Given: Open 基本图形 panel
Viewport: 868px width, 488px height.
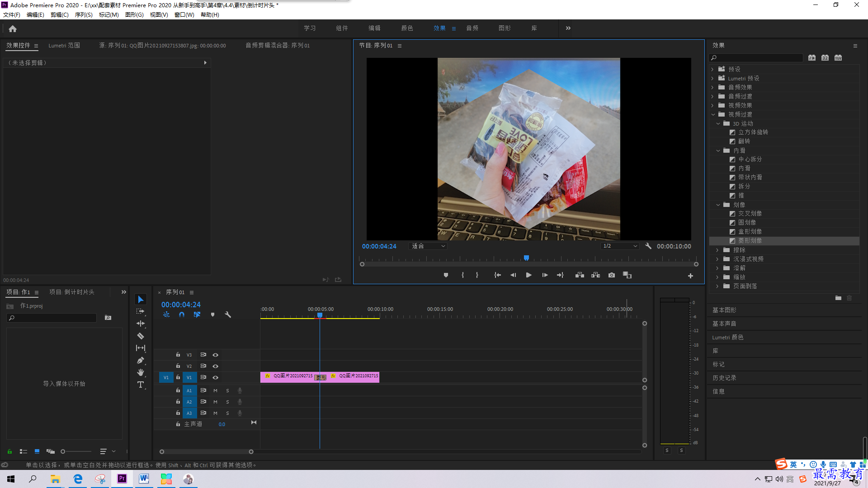Looking at the screenshot, I should tap(724, 310).
